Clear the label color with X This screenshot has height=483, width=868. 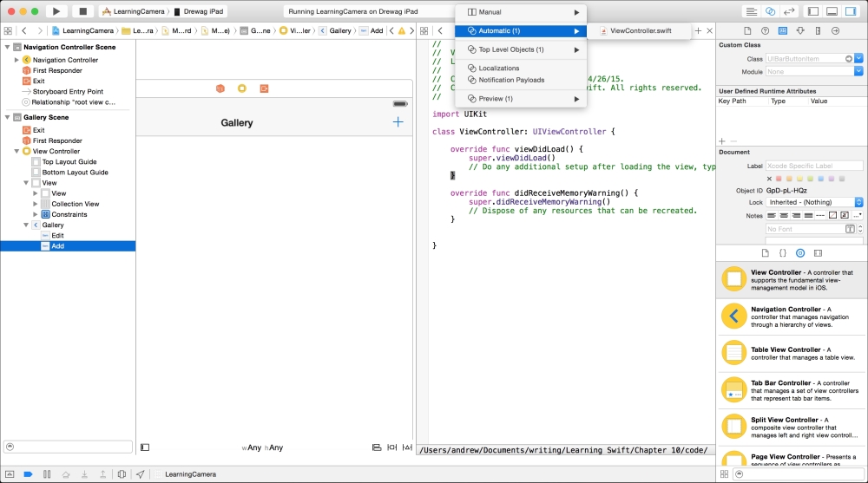(769, 179)
